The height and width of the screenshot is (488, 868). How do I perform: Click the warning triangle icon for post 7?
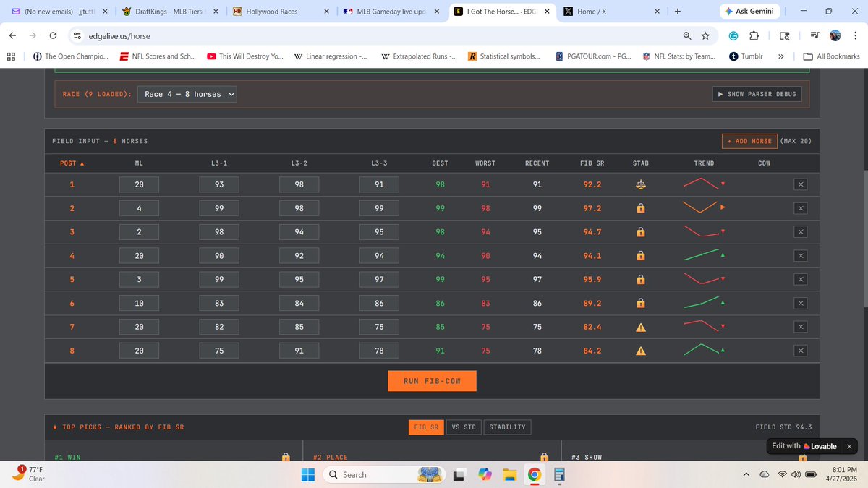pos(640,327)
